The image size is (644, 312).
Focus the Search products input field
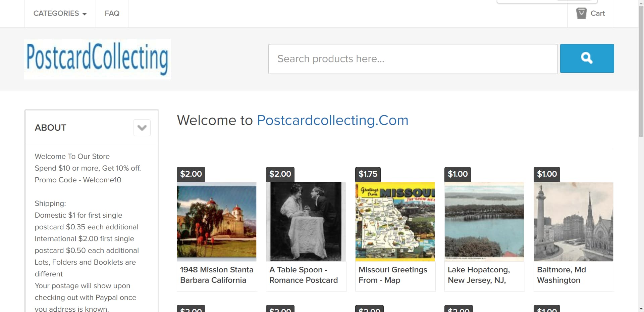click(413, 59)
